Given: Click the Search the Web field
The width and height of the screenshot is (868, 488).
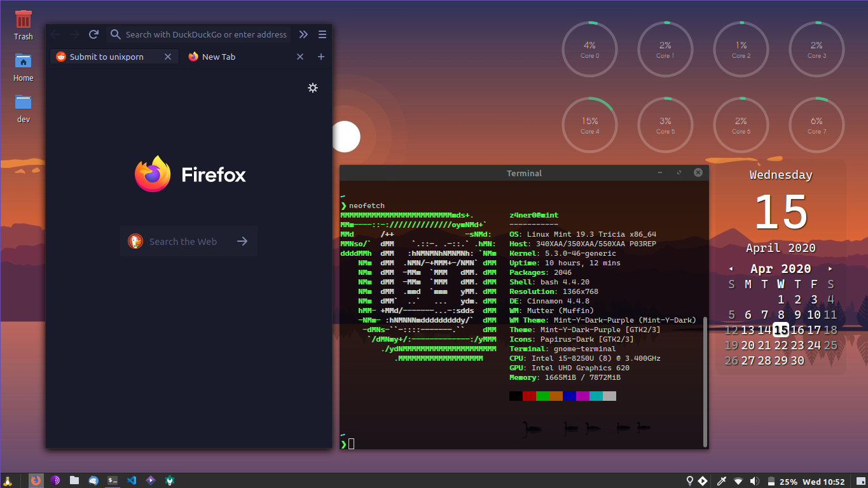Looking at the screenshot, I should [x=189, y=241].
